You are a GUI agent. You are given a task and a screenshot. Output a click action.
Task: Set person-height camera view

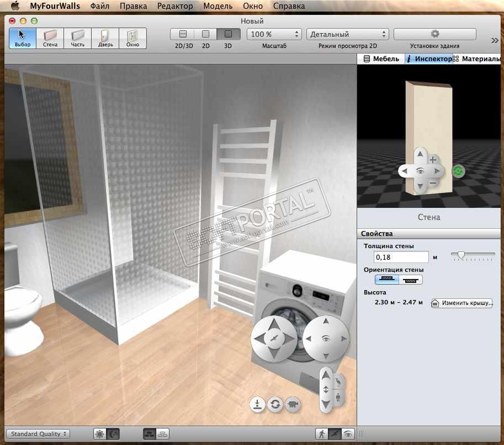point(338,398)
